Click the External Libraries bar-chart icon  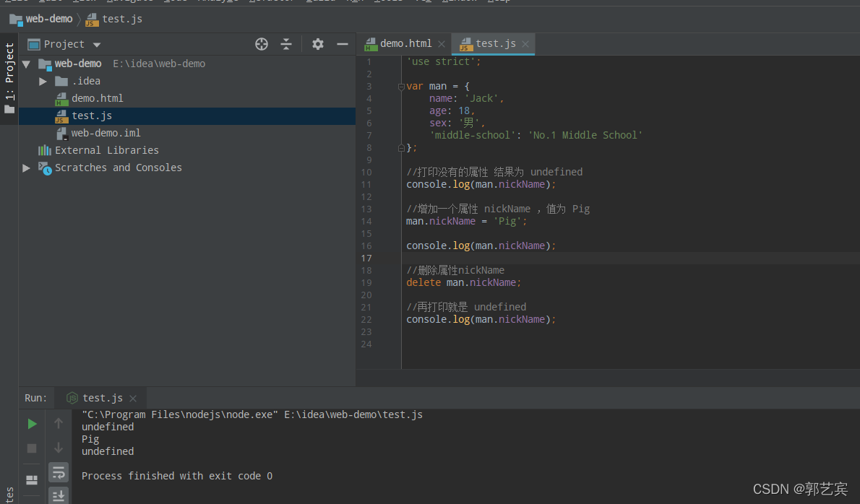tap(44, 151)
